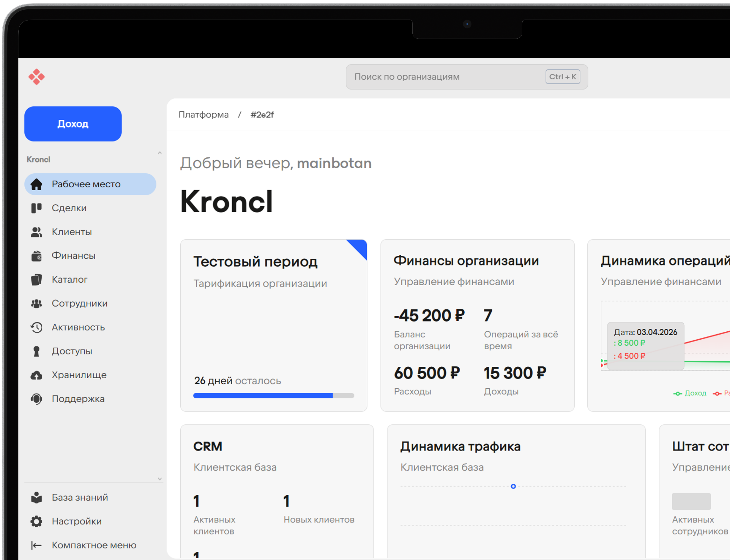
Task: Collapse the Kroncl sidebar section chevron
Action: tap(160, 153)
